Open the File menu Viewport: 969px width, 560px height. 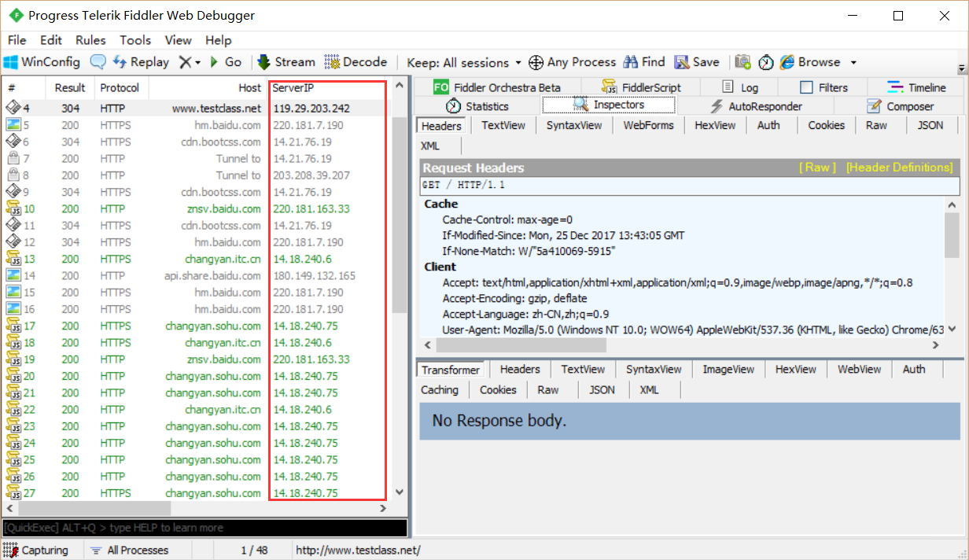(17, 40)
